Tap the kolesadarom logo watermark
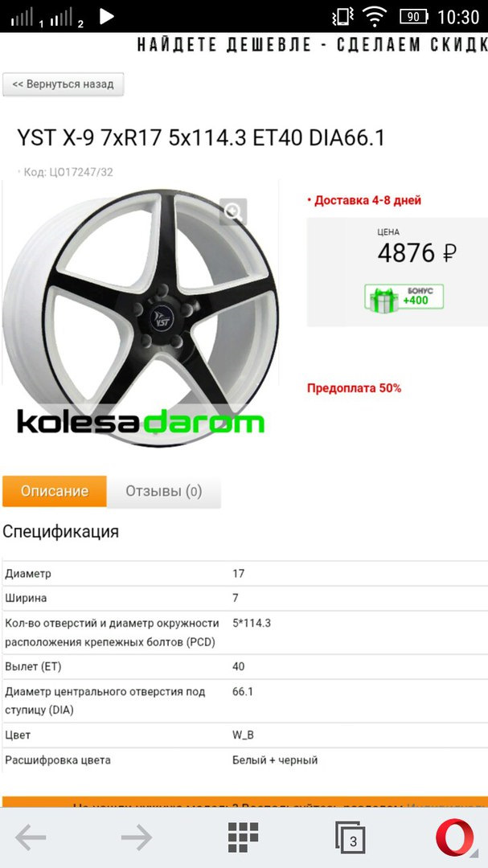 141,422
